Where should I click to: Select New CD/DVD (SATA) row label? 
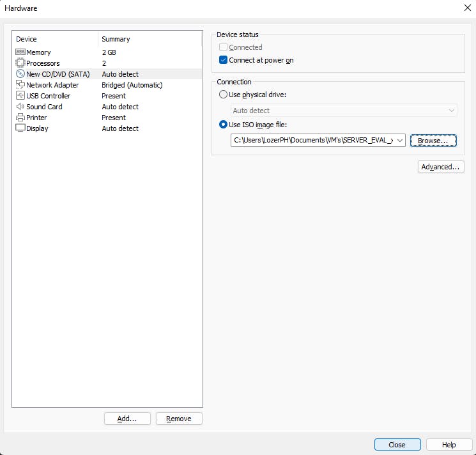[x=58, y=74]
